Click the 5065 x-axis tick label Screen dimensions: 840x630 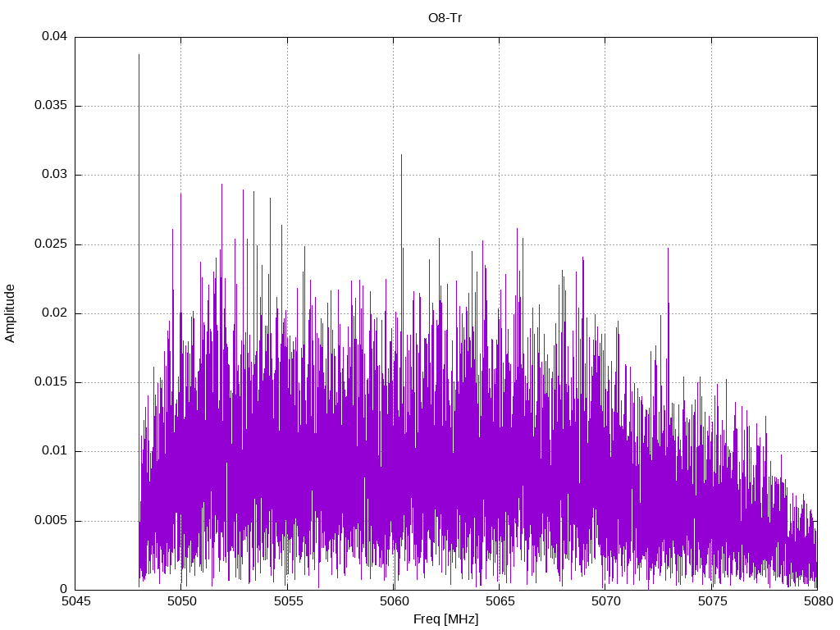coord(500,601)
